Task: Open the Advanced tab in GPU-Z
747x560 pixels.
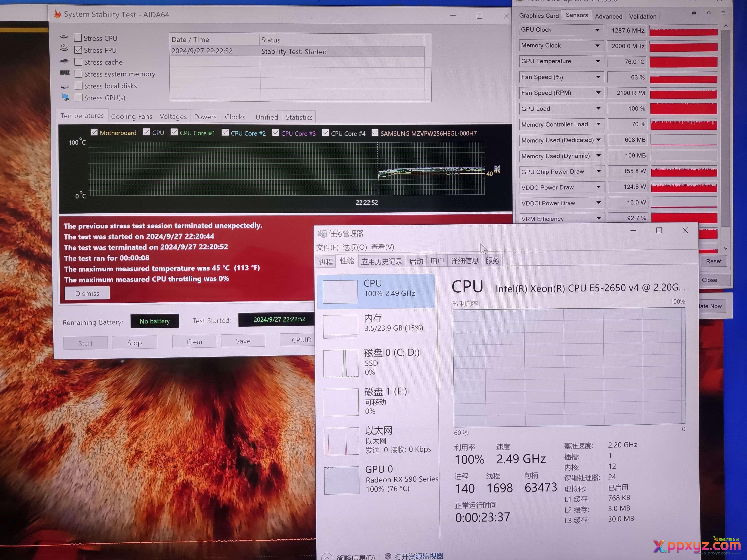Action: (609, 16)
